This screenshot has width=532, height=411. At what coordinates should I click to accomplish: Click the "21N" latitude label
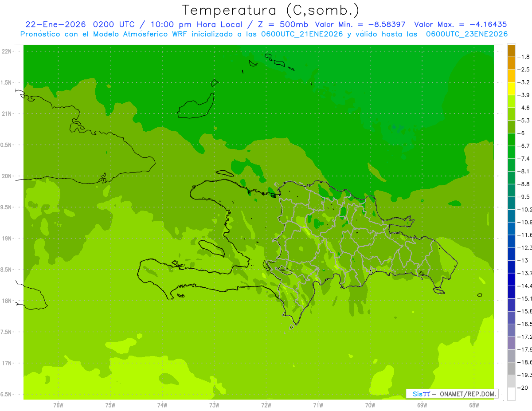click(7, 114)
